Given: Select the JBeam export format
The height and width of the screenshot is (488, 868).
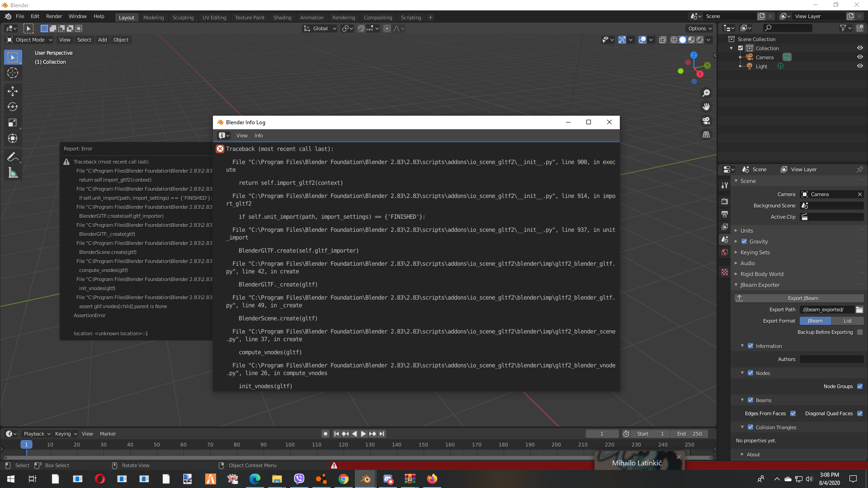Looking at the screenshot, I should 815,321.
